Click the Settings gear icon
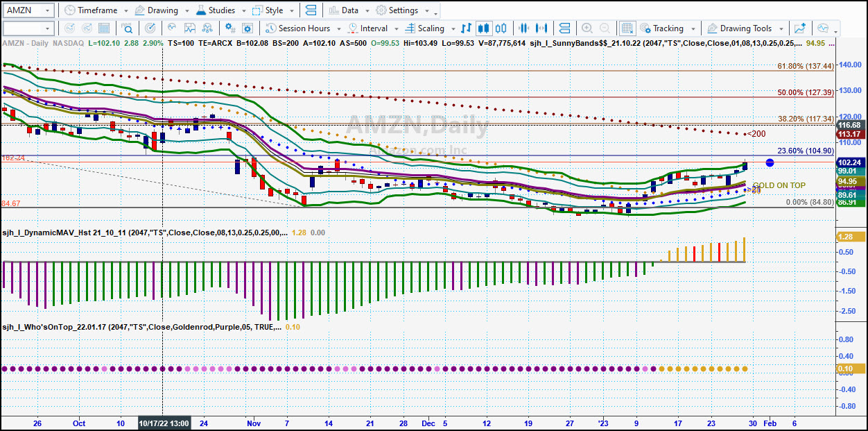The image size is (868, 431). point(381,10)
